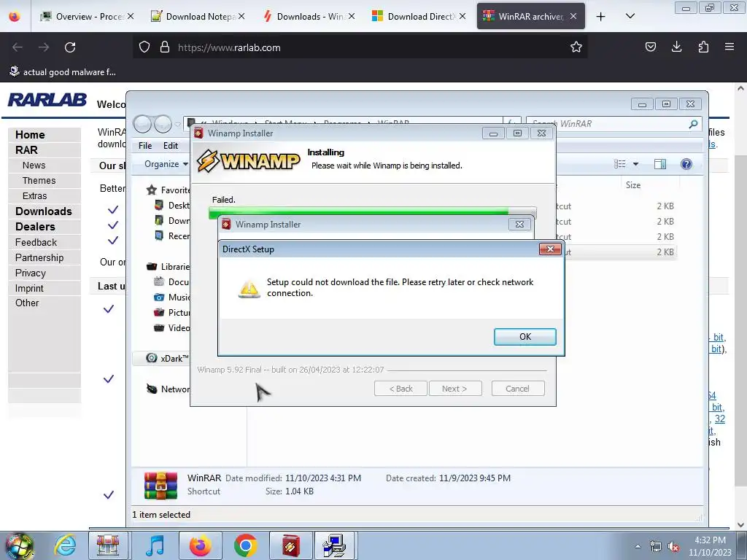Image resolution: width=747 pixels, height=560 pixels.
Task: Change view icon in Explorer toolbar
Action: coord(620,164)
